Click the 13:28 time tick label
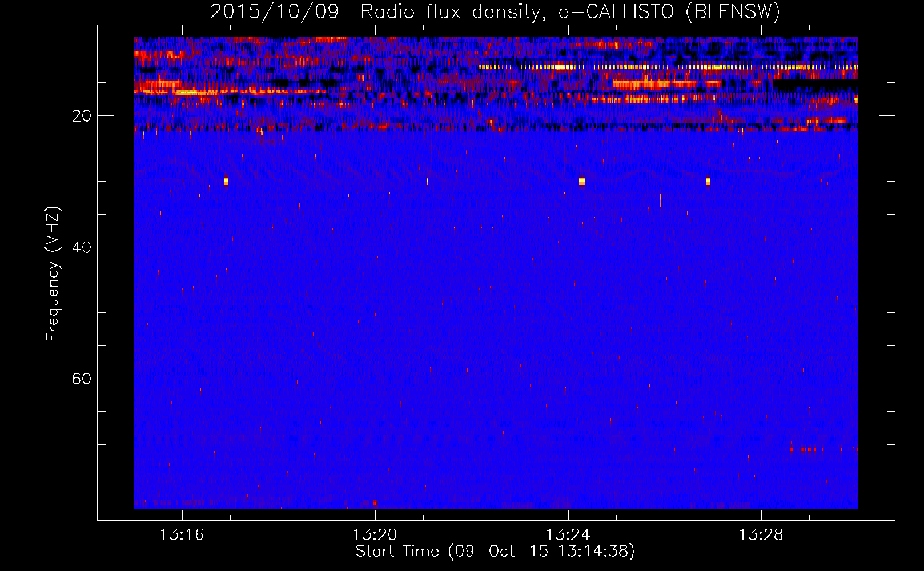This screenshot has width=924, height=571. coord(761,535)
